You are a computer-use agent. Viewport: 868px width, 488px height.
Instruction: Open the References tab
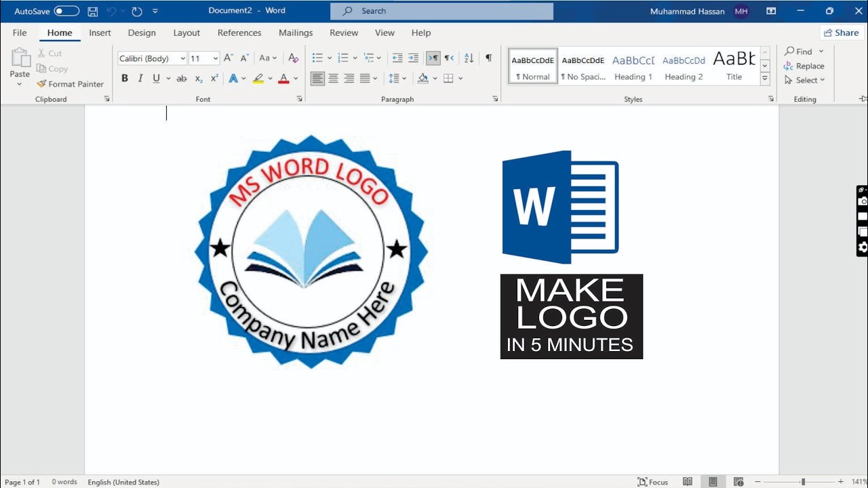239,33
